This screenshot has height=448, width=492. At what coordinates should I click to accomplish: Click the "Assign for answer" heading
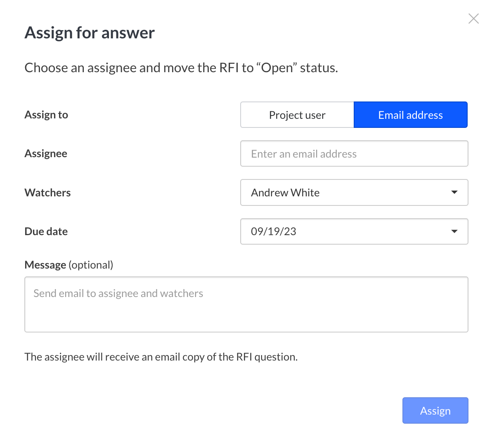90,33
